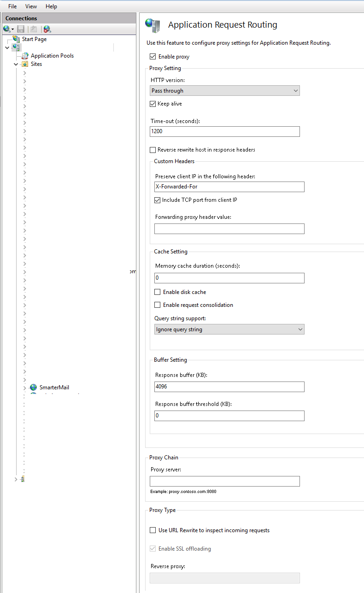
Task: Open the View menu
Action: tap(31, 6)
